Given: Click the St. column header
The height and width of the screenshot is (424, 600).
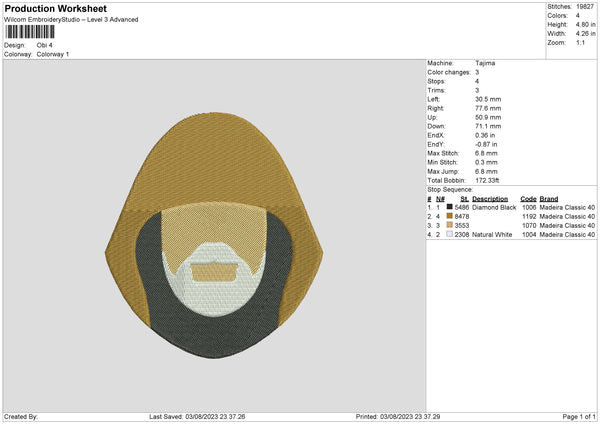Looking at the screenshot, I should click(x=464, y=198).
